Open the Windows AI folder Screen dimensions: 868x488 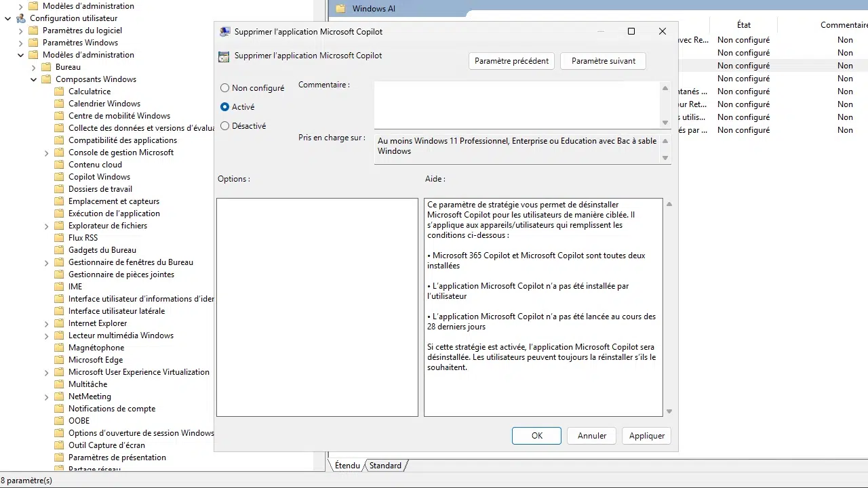coord(375,9)
